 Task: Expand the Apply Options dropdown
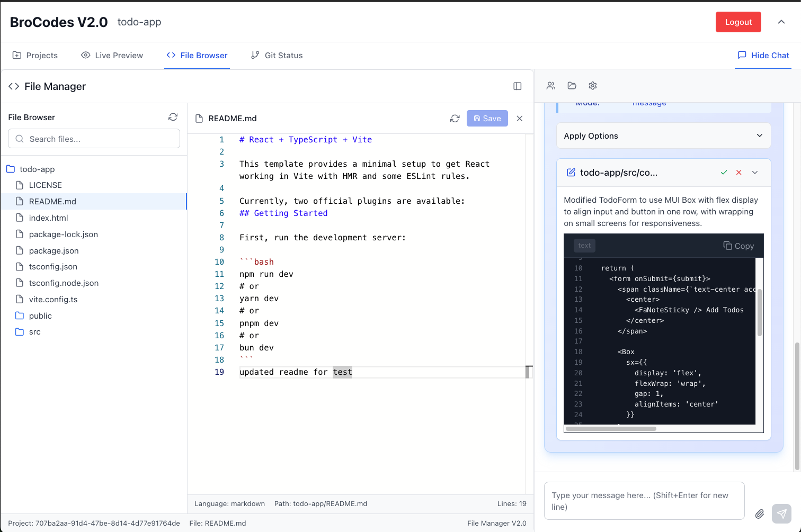point(663,136)
